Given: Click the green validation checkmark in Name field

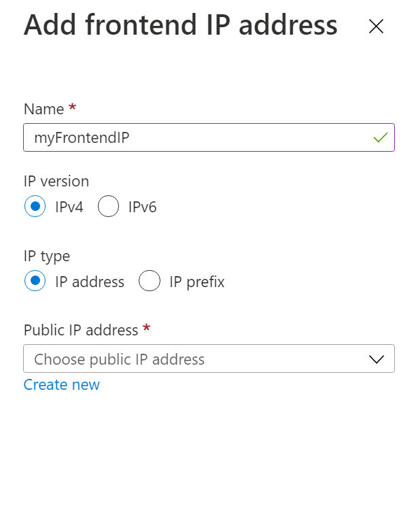Looking at the screenshot, I should (380, 137).
